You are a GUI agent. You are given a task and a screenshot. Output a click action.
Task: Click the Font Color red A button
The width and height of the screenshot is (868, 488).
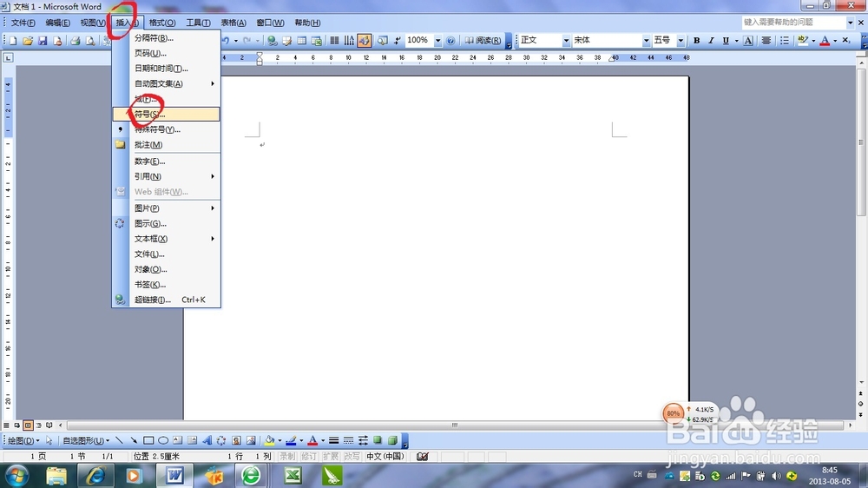pyautogui.click(x=825, y=41)
